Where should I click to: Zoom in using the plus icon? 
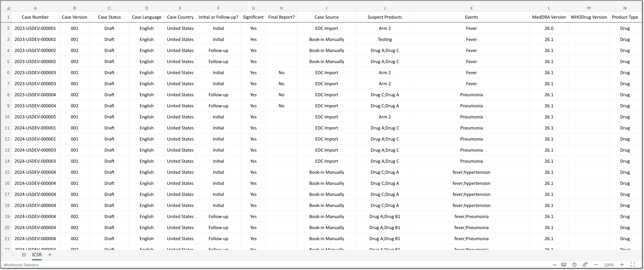pyautogui.click(x=622, y=265)
